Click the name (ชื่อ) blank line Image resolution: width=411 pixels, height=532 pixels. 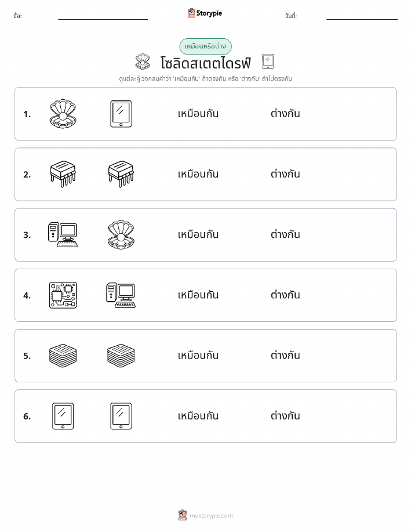coord(103,19)
